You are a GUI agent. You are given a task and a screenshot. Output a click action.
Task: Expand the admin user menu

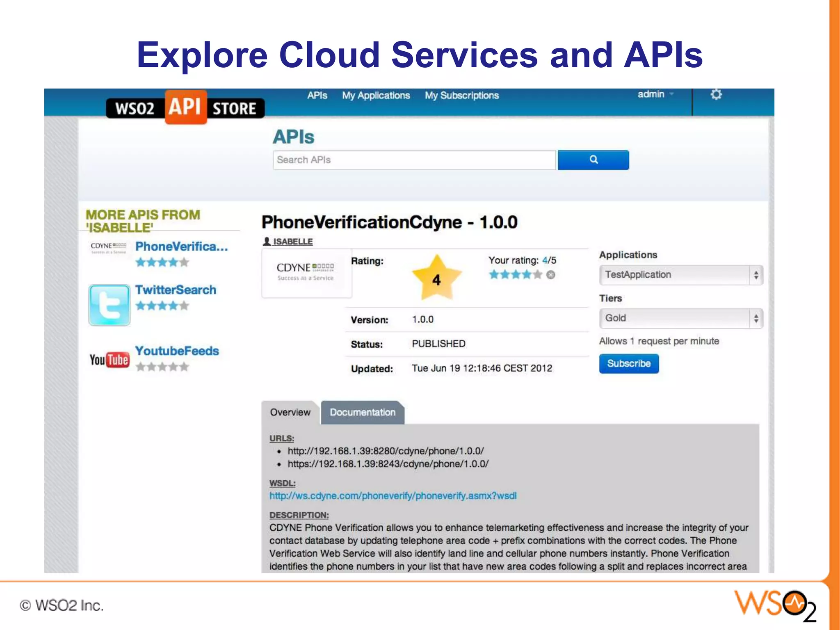point(655,94)
